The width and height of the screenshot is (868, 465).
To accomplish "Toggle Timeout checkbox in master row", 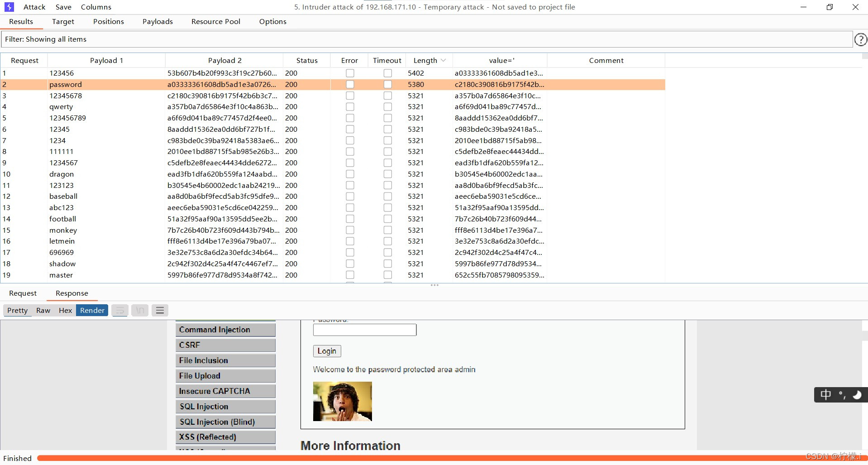I will (387, 275).
